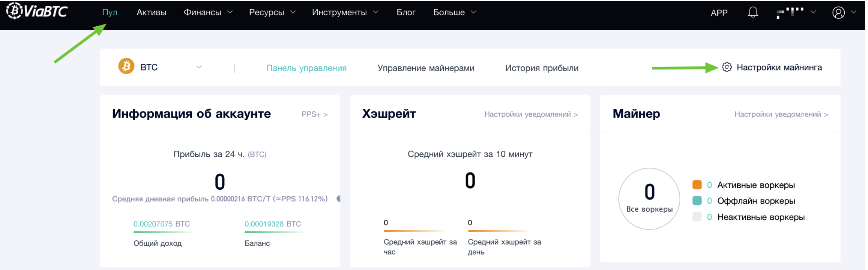The width and height of the screenshot is (868, 270).
Task: Click the Хэшрейт card title
Action: (x=389, y=113)
